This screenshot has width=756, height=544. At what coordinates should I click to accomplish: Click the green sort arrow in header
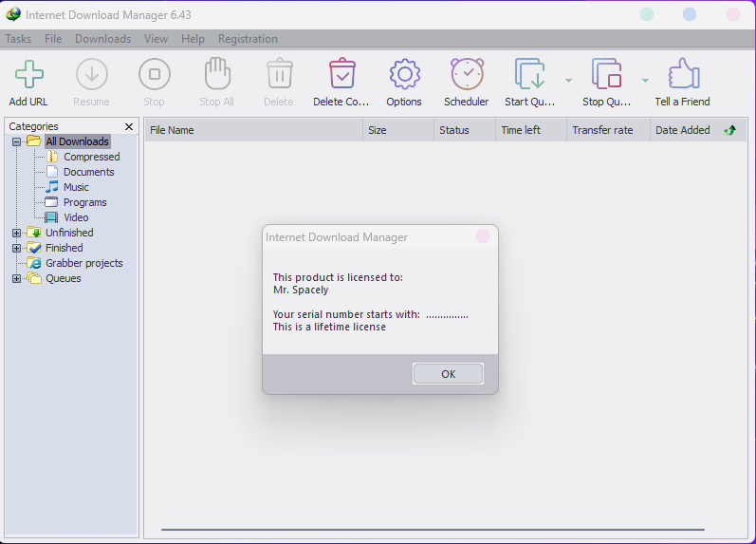coord(730,130)
